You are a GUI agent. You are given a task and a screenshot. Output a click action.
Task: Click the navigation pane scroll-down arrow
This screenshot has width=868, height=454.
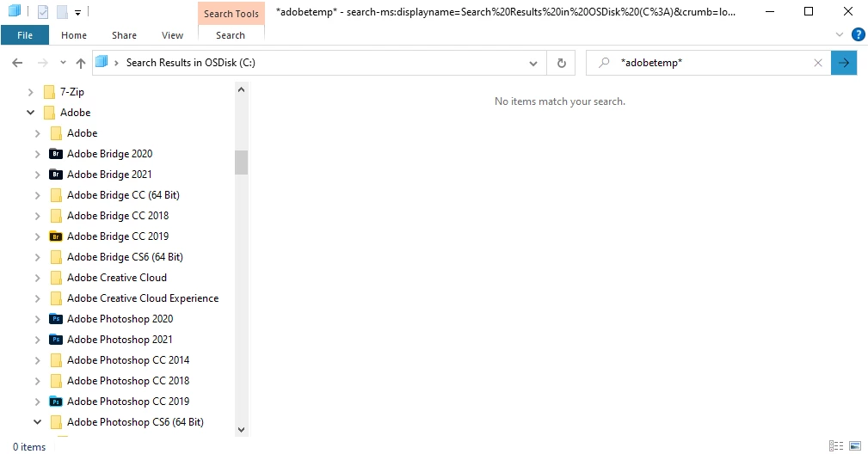(x=241, y=430)
